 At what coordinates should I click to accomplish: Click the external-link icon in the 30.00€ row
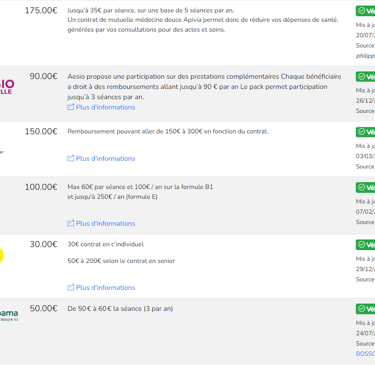(x=70, y=287)
